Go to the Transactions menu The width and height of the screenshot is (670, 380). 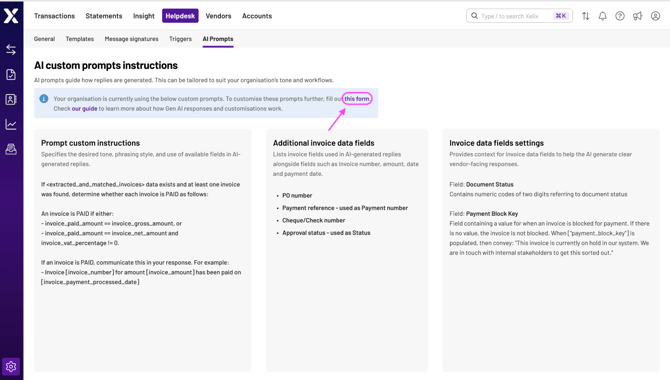click(54, 16)
